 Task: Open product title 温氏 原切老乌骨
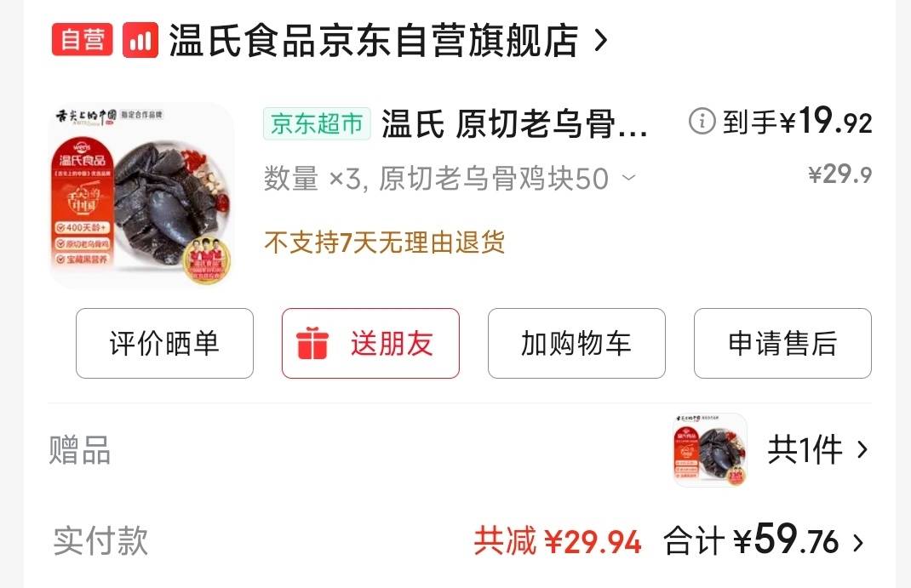tap(514, 123)
